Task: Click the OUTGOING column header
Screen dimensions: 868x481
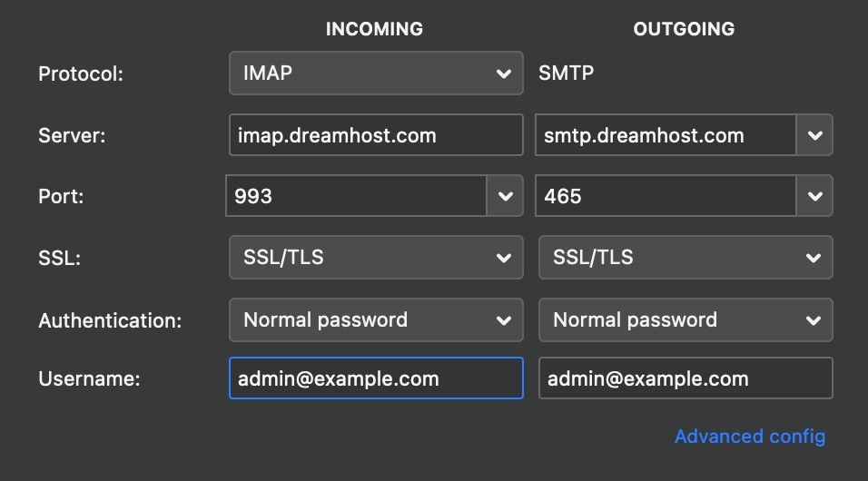Action: tap(684, 29)
